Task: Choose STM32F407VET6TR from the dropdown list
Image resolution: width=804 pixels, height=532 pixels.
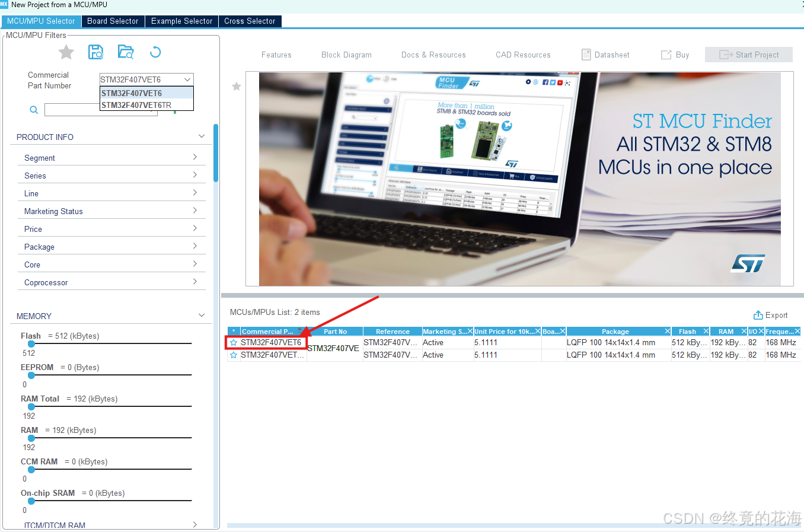Action: click(146, 105)
